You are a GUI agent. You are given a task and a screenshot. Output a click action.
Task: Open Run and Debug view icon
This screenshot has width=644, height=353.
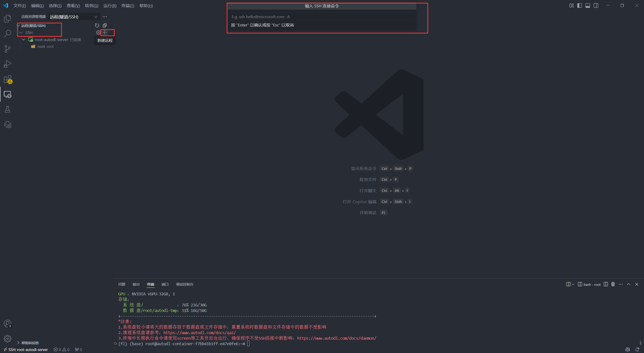[8, 64]
